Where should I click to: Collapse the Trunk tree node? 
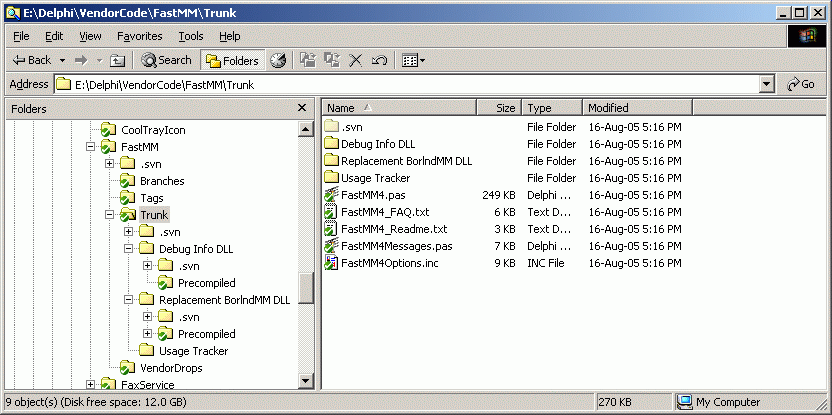pos(109,215)
